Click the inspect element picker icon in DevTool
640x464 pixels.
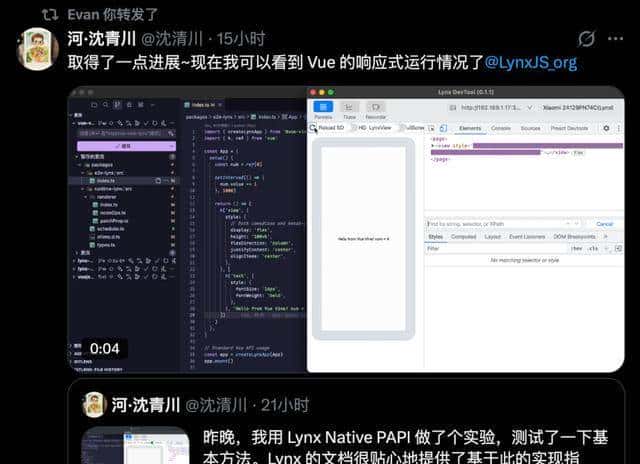pyautogui.click(x=431, y=129)
